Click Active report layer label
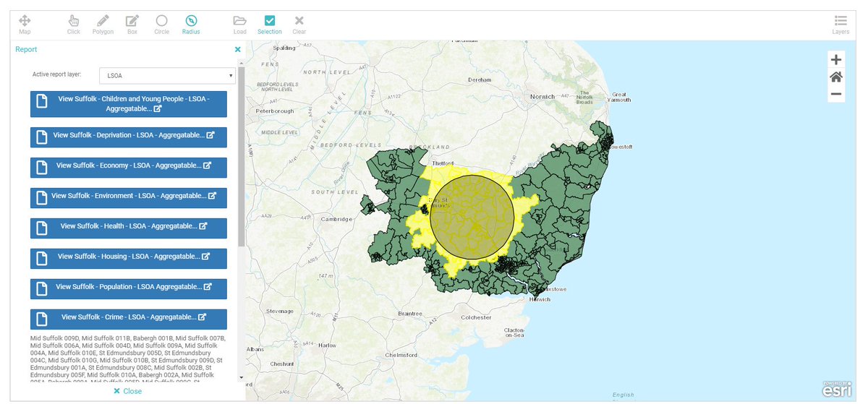The width and height of the screenshot is (868, 404). (57, 74)
